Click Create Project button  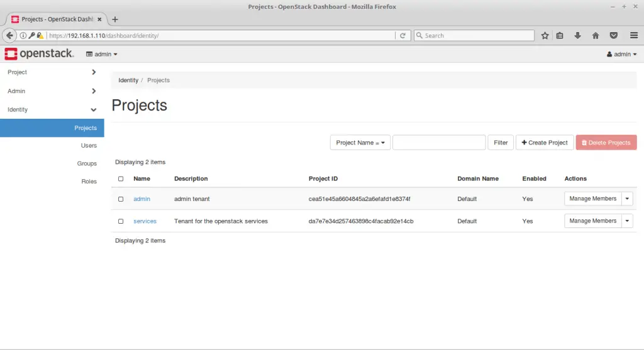pyautogui.click(x=545, y=143)
